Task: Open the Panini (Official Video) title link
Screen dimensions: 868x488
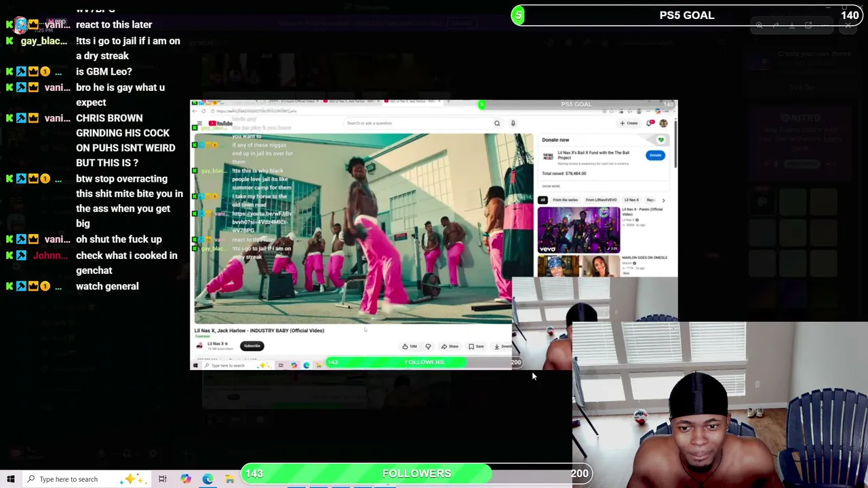Action: pos(642,211)
